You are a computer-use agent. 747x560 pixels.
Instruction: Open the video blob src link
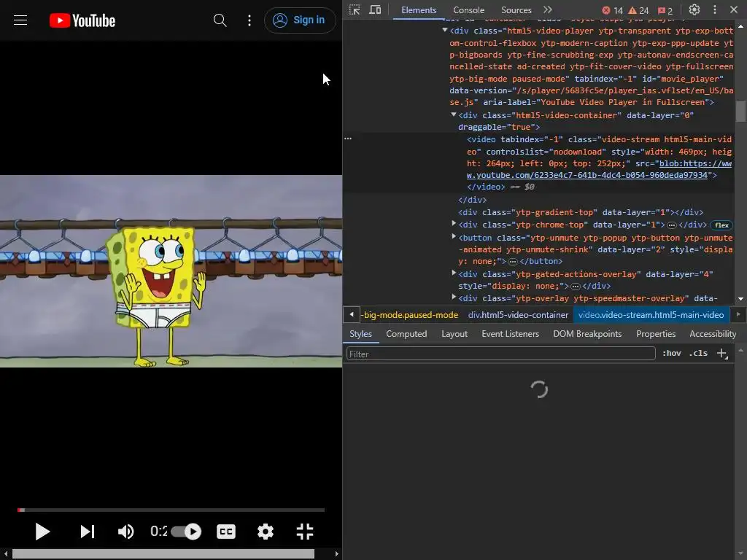599,169
